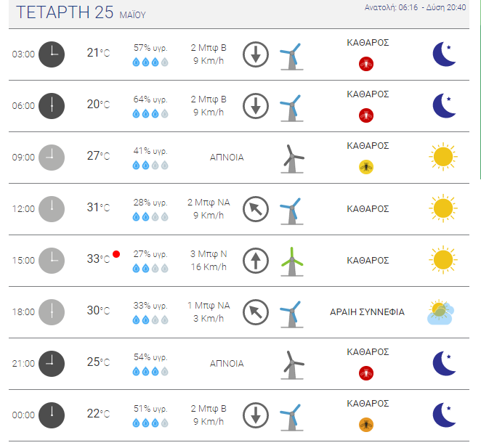
Task: Click the yellow mosquito icon at 09:00
Action: (x=366, y=167)
